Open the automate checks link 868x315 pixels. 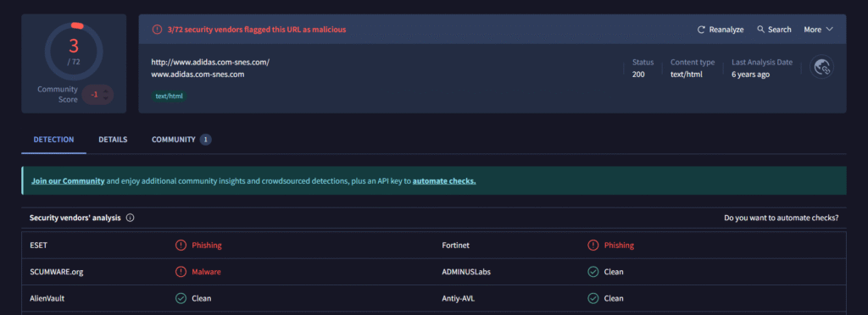click(444, 180)
